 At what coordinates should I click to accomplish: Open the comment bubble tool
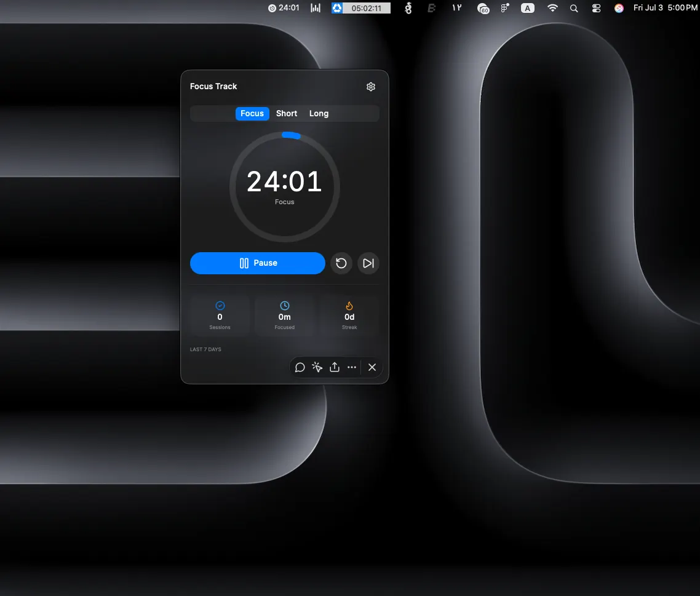[300, 367]
